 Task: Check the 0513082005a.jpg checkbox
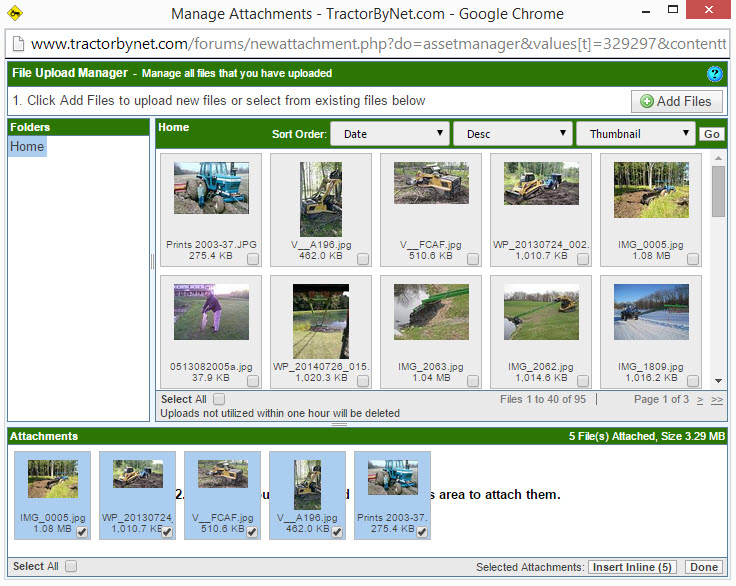pyautogui.click(x=253, y=381)
